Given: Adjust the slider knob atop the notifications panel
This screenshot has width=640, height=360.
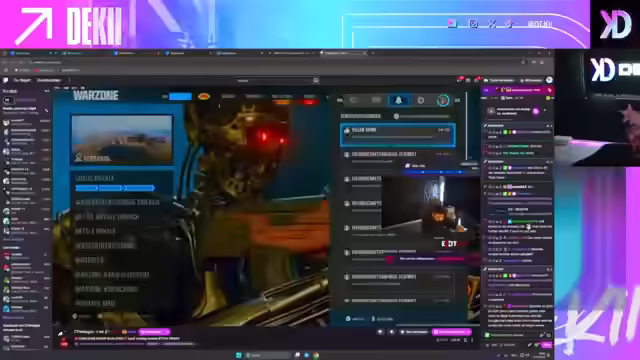Looking at the screenshot, I should click(x=396, y=116).
